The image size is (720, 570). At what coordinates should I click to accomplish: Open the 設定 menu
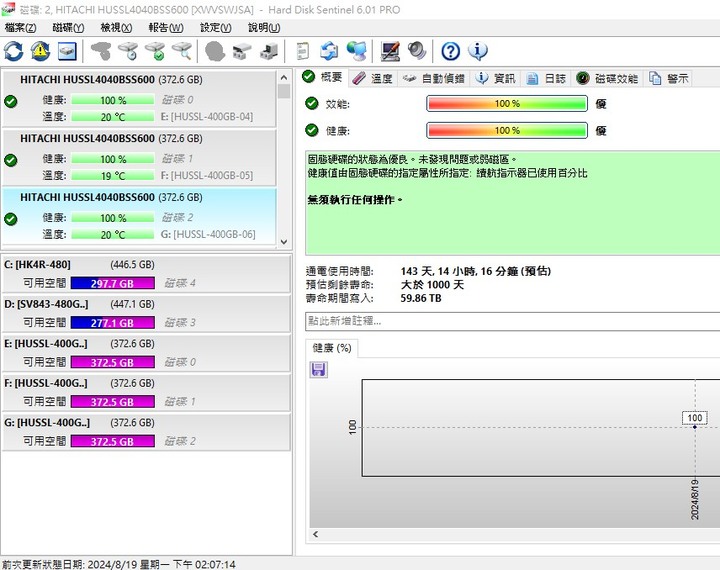(x=215, y=28)
